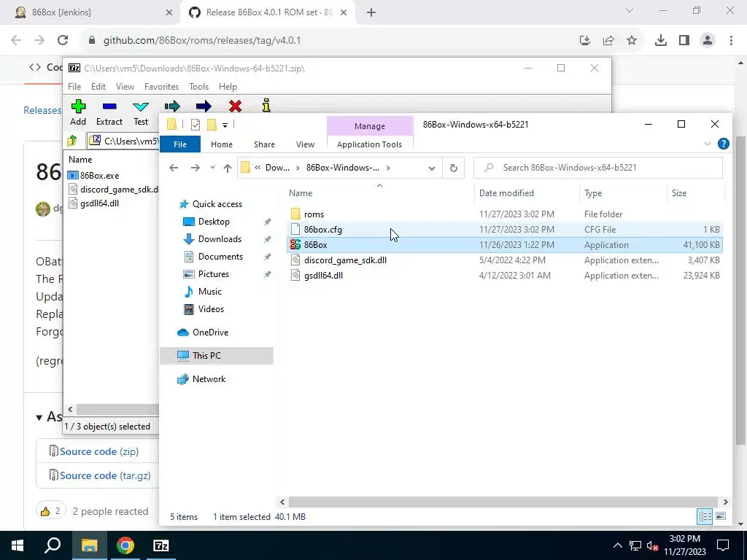This screenshot has height=560, width=747.
Task: Click the Extract button in 7-Zip
Action: (109, 113)
